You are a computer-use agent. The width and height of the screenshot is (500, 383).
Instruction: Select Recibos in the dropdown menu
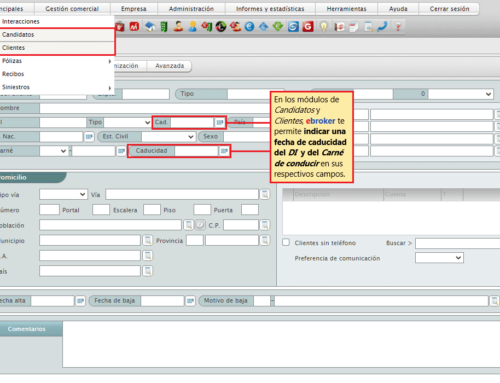coord(57,74)
